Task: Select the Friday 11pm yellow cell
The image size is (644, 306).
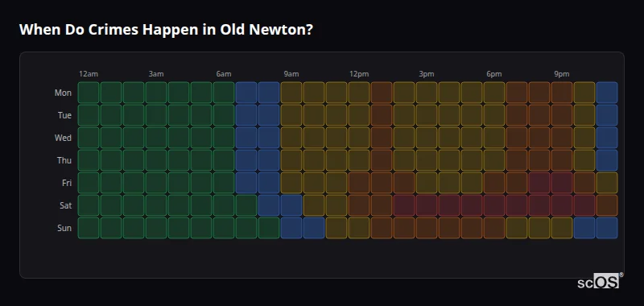Action: pos(607,183)
